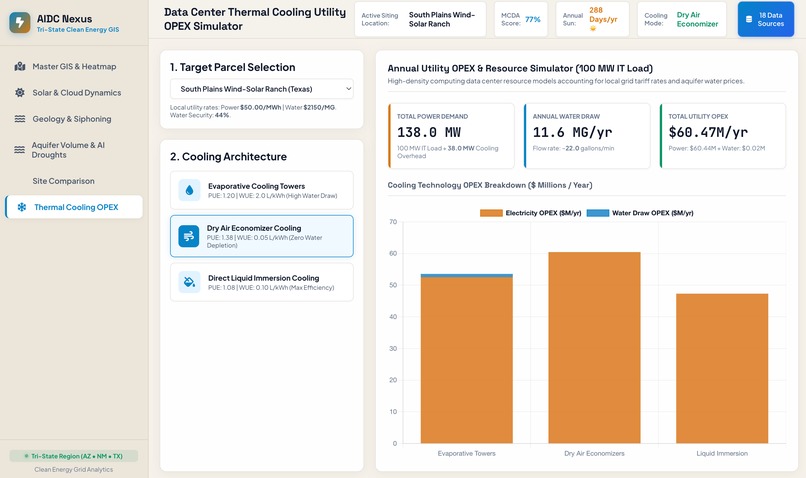
Task: Click the Dry Air Economizer wind icon
Action: click(189, 236)
